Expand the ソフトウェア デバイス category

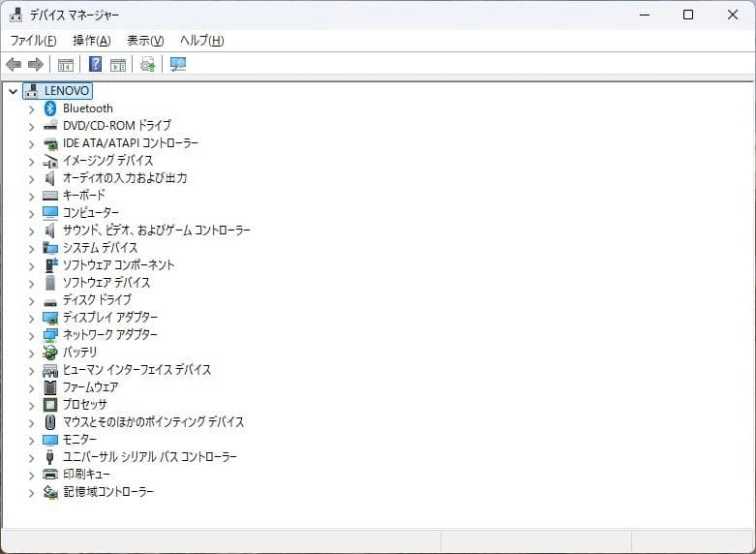coord(31,283)
